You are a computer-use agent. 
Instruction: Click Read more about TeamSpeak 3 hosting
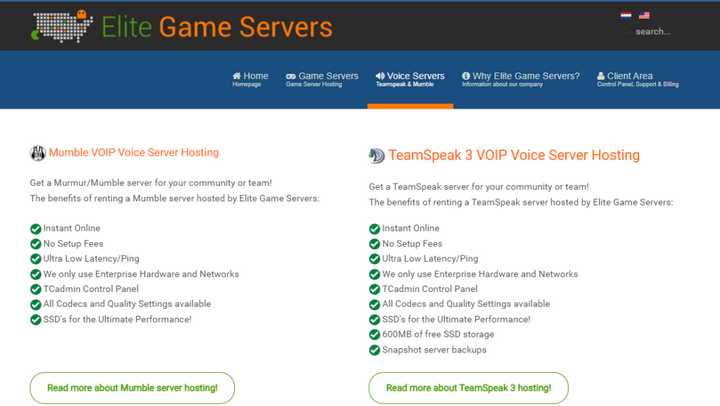click(x=468, y=388)
